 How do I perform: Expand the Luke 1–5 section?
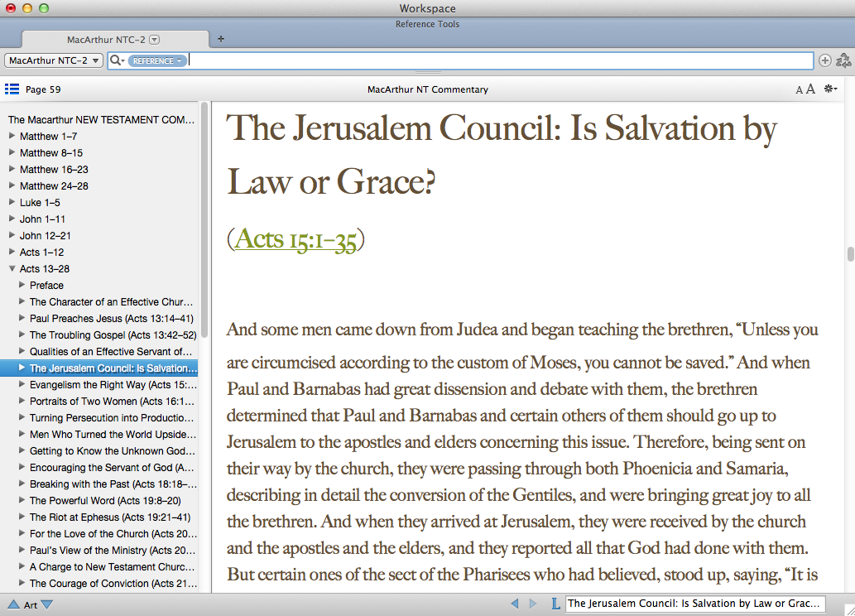click(12, 202)
